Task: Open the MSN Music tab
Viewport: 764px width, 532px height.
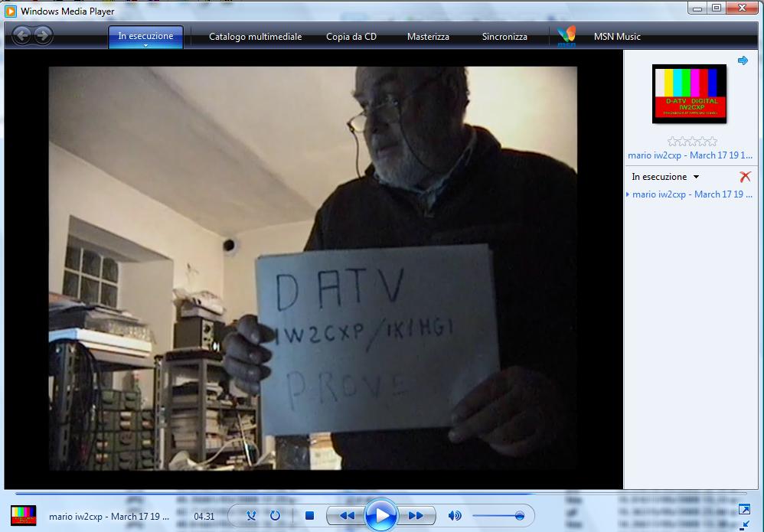Action: (617, 37)
